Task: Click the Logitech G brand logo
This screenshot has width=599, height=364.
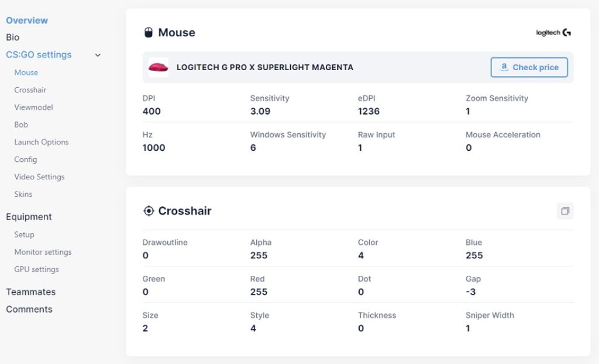Action: point(553,33)
